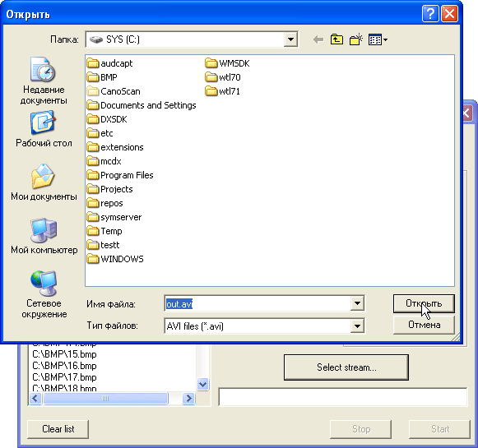This screenshot has height=448, width=478.
Task: Go back using the back arrow icon
Action: pos(318,39)
